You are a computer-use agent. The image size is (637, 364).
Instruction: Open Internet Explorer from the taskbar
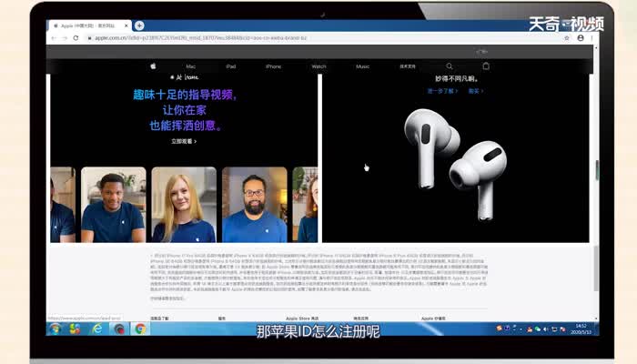coord(97,329)
